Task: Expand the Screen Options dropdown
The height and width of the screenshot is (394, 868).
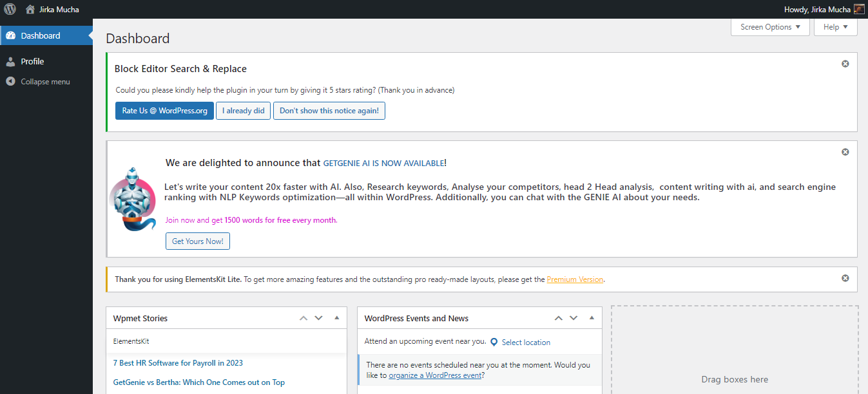Action: point(770,27)
